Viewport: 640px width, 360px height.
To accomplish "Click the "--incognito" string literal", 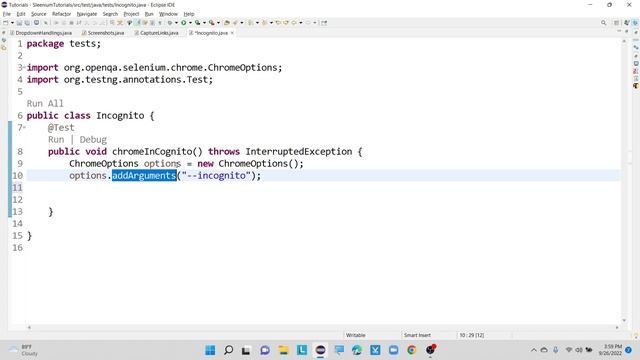I will (x=216, y=176).
